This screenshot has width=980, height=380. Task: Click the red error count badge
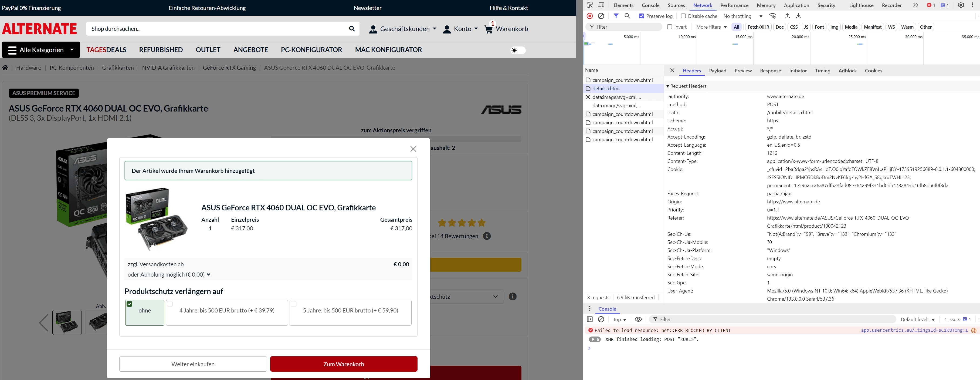click(x=931, y=5)
